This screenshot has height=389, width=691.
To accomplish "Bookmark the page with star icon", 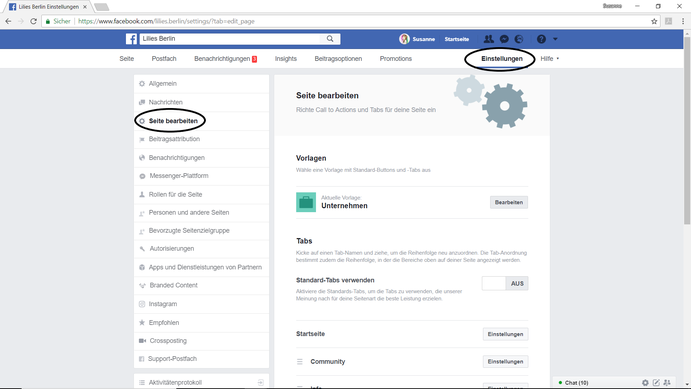I will tap(654, 21).
